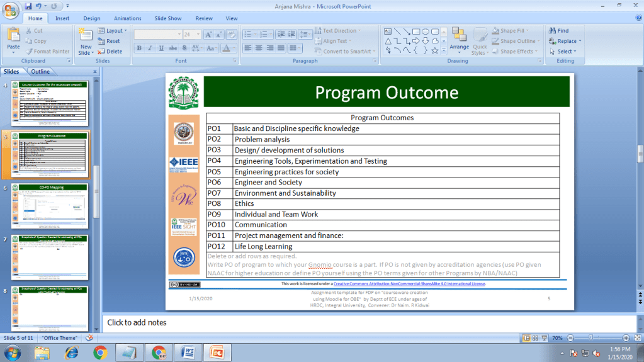Adjust the zoom slider handle
The width and height of the screenshot is (644, 362).
click(590, 337)
